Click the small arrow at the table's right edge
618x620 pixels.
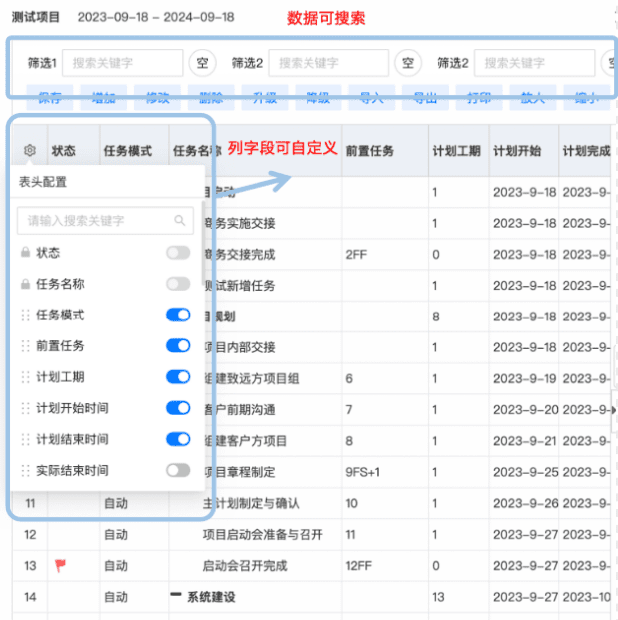click(614, 410)
